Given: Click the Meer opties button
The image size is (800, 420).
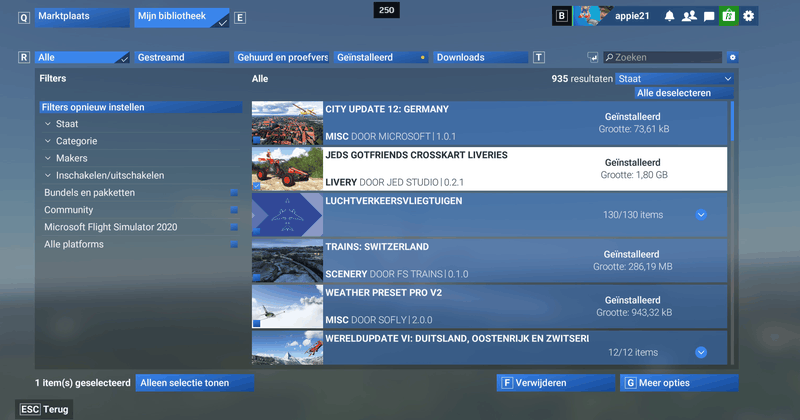Looking at the screenshot, I should coord(679,383).
